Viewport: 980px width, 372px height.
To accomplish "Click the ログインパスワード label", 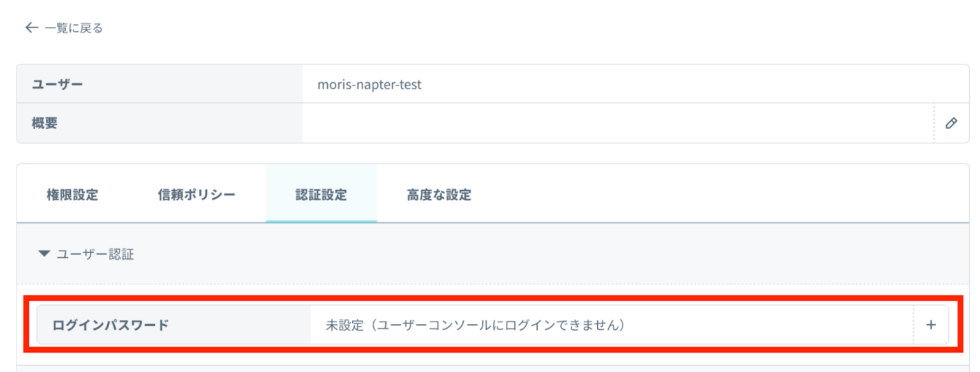I will coord(110,325).
